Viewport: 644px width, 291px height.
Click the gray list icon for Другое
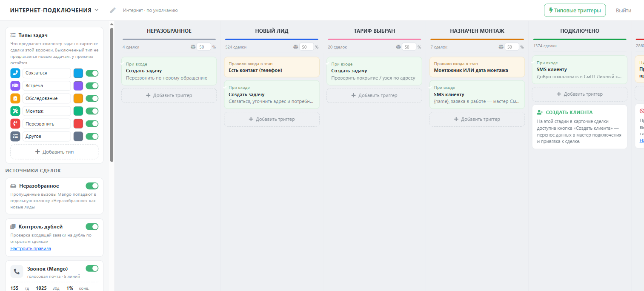15,137
